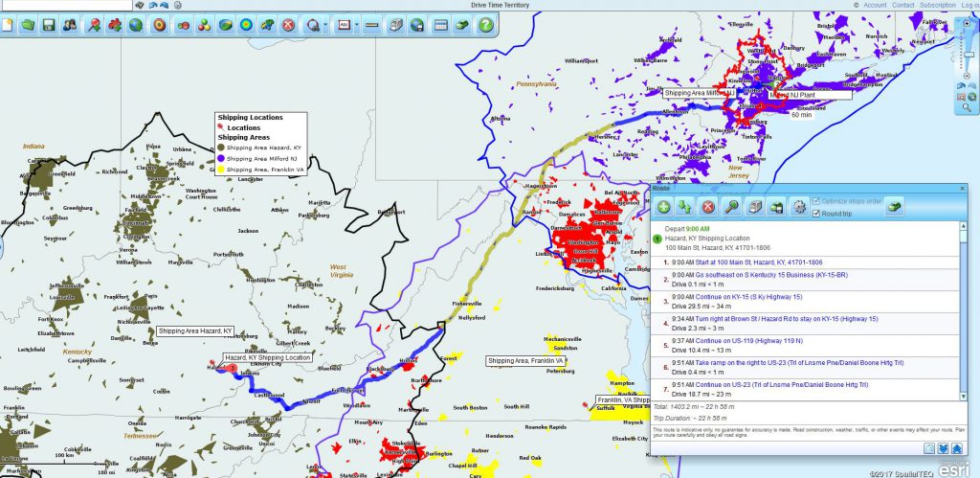This screenshot has width=980, height=478.
Task: Export map image via globe-disk icon
Action: (417, 25)
